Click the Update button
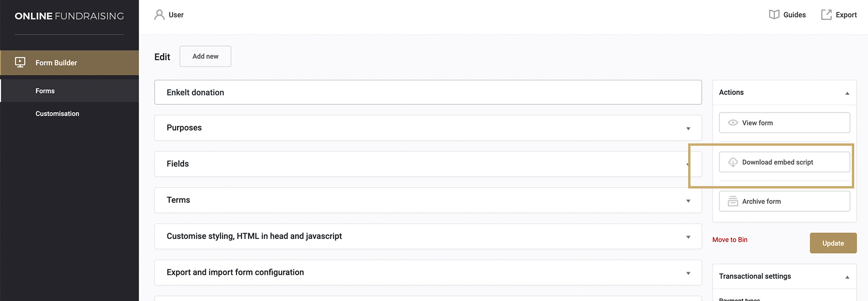The width and height of the screenshot is (868, 301). [x=833, y=243]
